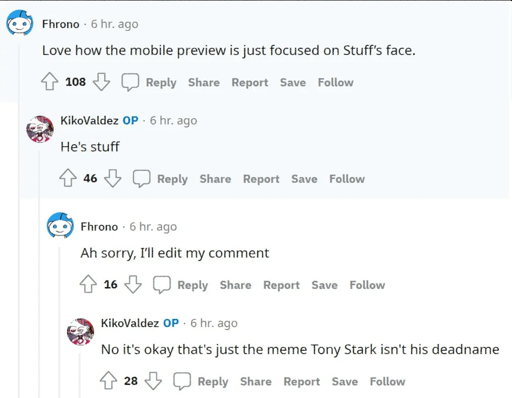Open Fhrono's avatar on the top comment
Screen dimensions: 512x398
coord(20,23)
